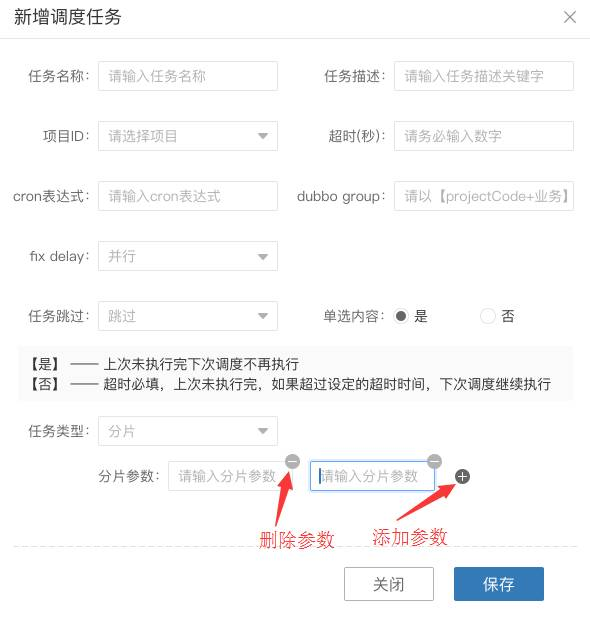Remove the first 分片参数 with minus icon
This screenshot has width=590, height=617.
(x=292, y=461)
